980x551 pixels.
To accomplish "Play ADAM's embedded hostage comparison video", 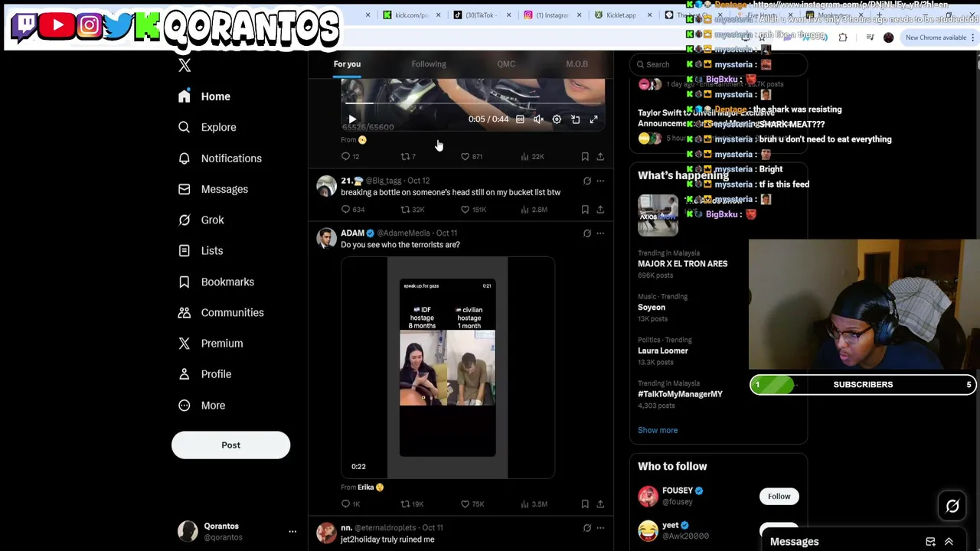I will [448, 368].
